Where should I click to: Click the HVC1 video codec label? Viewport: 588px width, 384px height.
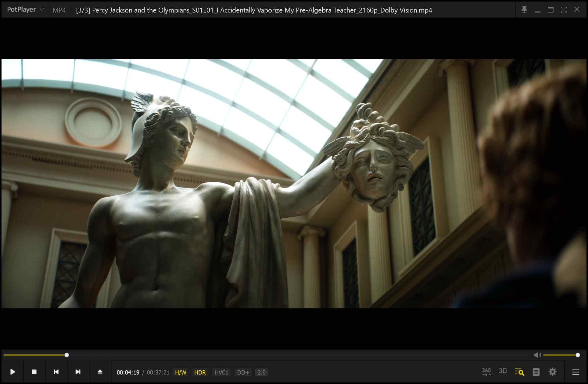coord(221,372)
